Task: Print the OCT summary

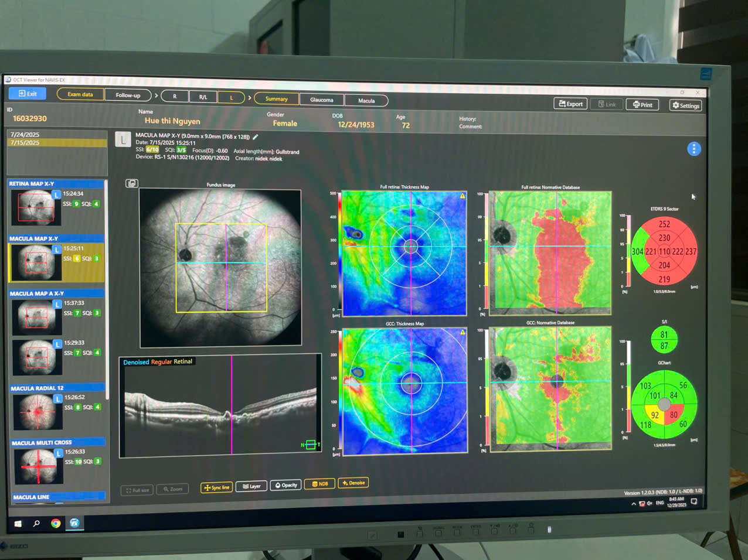Action: pyautogui.click(x=642, y=105)
